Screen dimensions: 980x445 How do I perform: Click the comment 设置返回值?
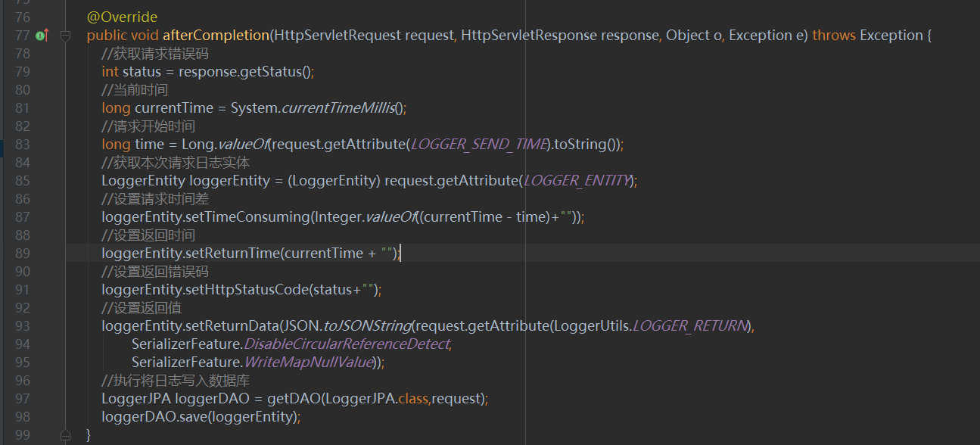click(142, 308)
